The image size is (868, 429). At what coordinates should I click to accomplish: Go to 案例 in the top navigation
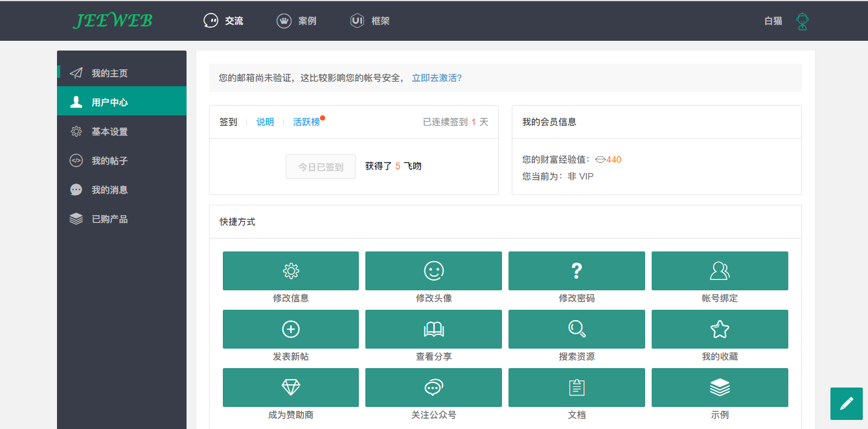tap(297, 21)
